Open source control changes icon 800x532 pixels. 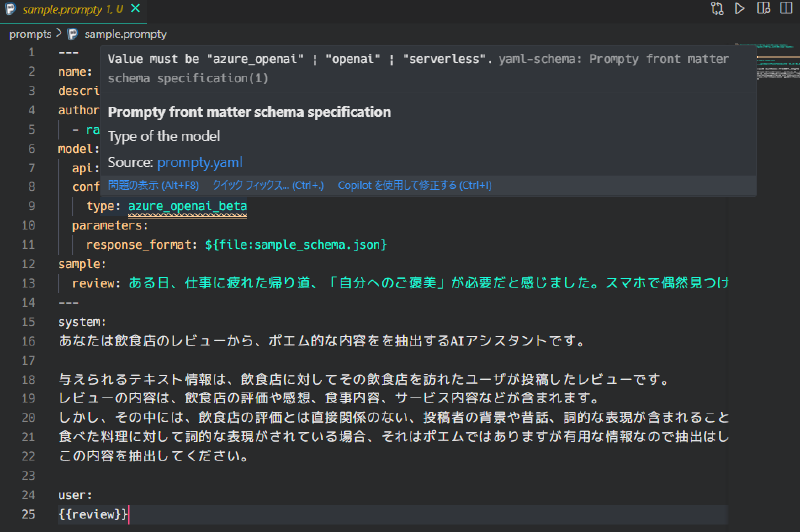click(x=717, y=9)
